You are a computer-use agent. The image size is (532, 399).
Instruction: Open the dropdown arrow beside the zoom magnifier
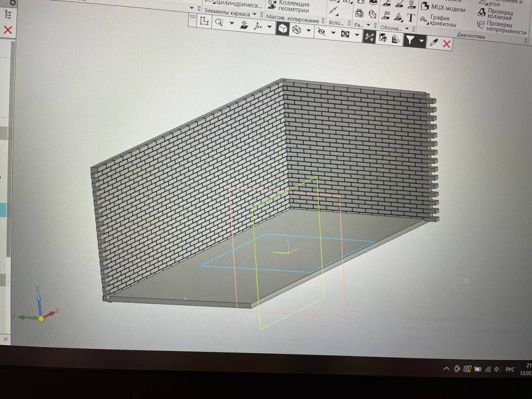(x=232, y=24)
